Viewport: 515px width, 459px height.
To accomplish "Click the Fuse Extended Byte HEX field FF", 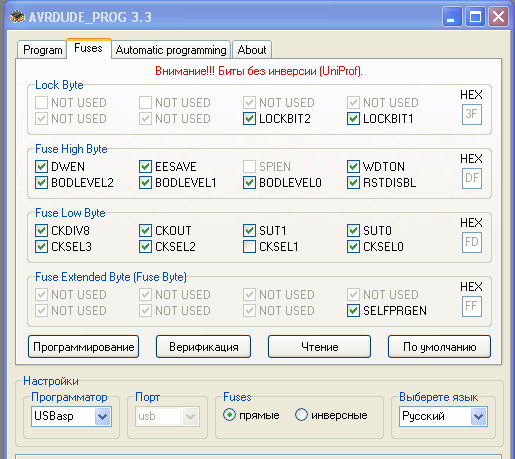I will coord(472,306).
